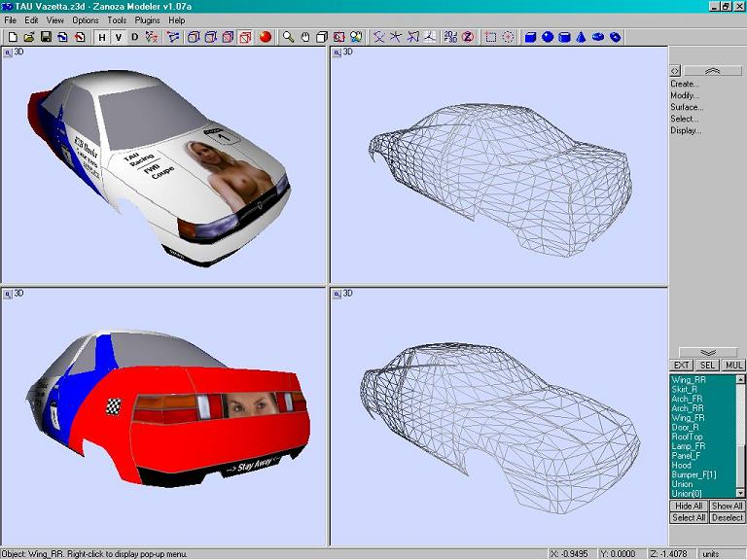Open the Tools menu
This screenshot has width=747, height=560.
(117, 19)
